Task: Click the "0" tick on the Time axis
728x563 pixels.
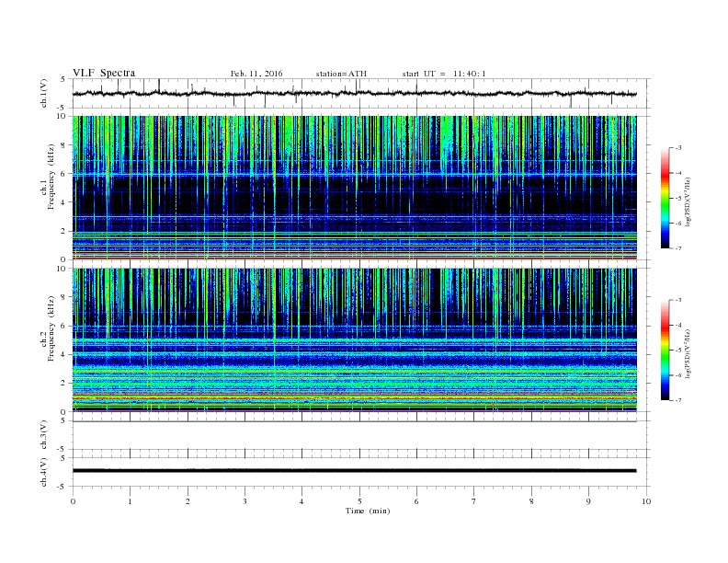Action: pos(73,501)
